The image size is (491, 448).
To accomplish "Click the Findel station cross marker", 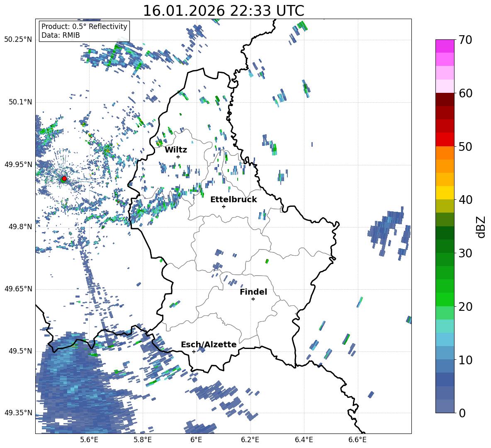I will tap(253, 299).
